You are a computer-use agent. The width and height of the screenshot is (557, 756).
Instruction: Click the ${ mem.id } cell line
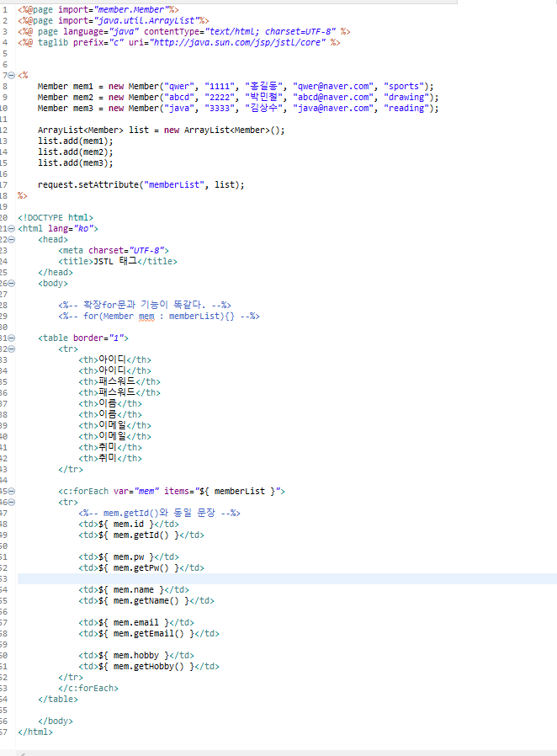pyautogui.click(x=129, y=524)
